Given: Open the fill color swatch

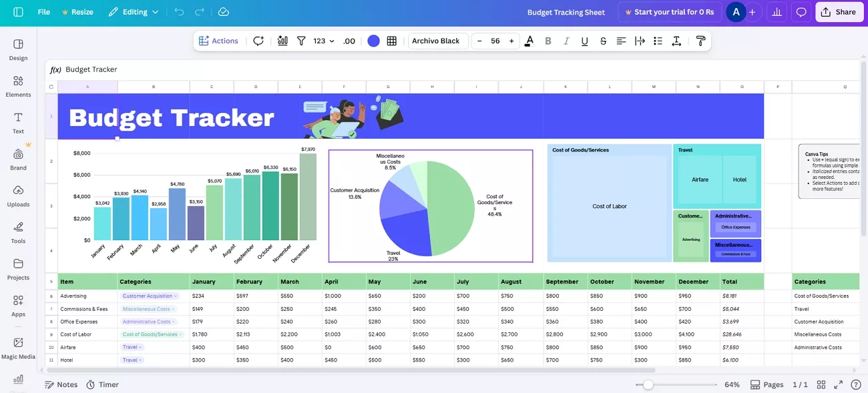Looking at the screenshot, I should click(373, 41).
